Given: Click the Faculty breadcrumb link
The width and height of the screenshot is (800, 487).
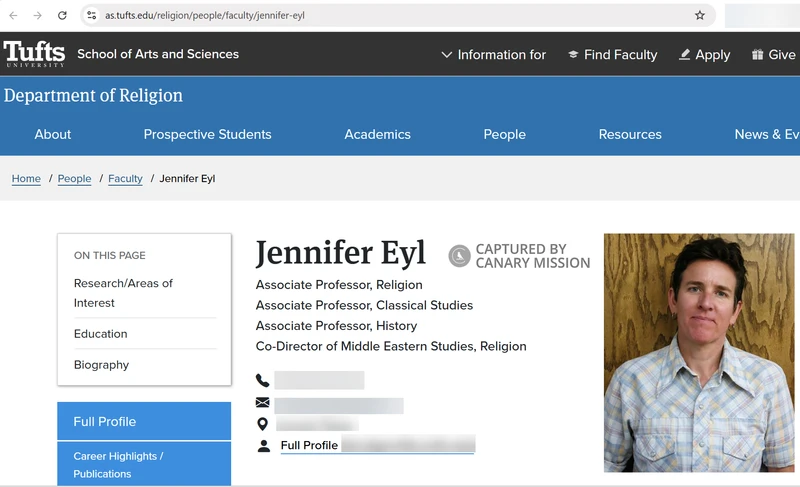Looking at the screenshot, I should pyautogui.click(x=125, y=179).
